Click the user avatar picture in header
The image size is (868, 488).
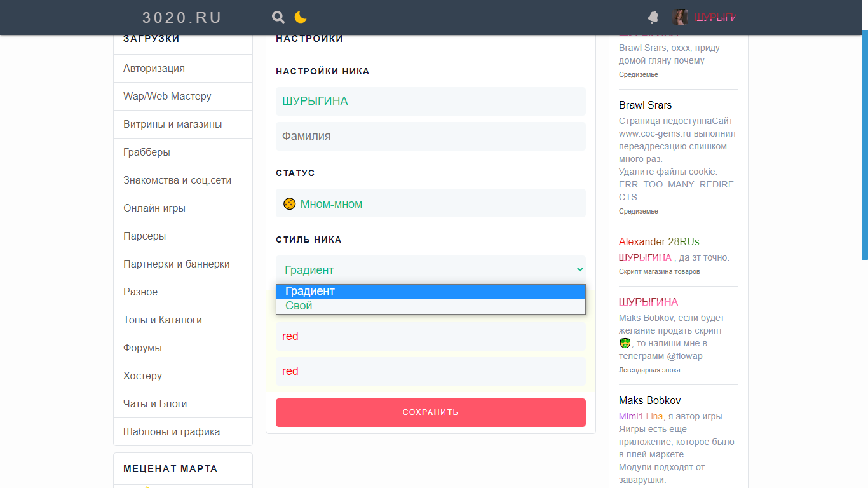click(680, 17)
